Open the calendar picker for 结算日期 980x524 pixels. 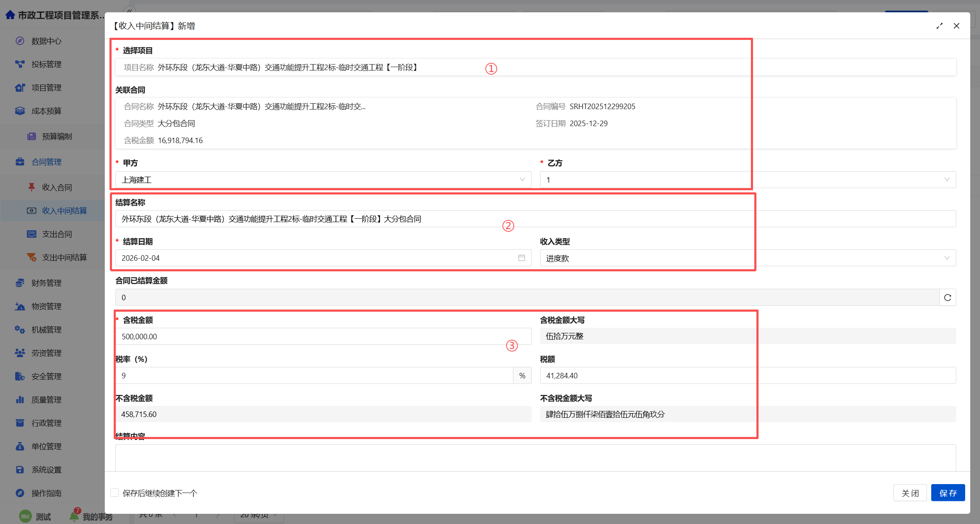[x=521, y=257]
